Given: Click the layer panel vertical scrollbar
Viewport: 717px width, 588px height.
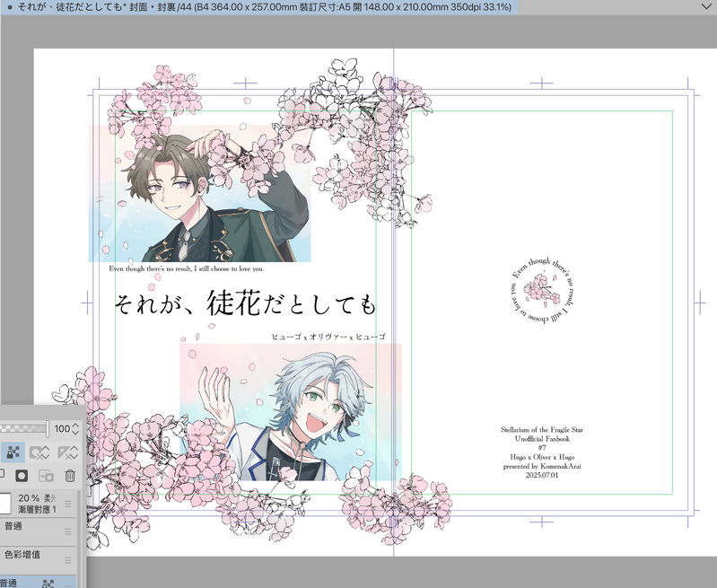Looking at the screenshot, I should click(79, 539).
